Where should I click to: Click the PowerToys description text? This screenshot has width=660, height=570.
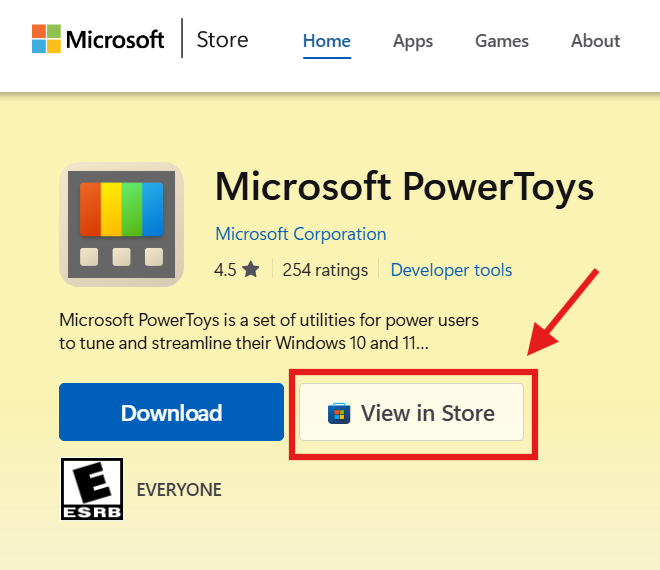coord(269,331)
